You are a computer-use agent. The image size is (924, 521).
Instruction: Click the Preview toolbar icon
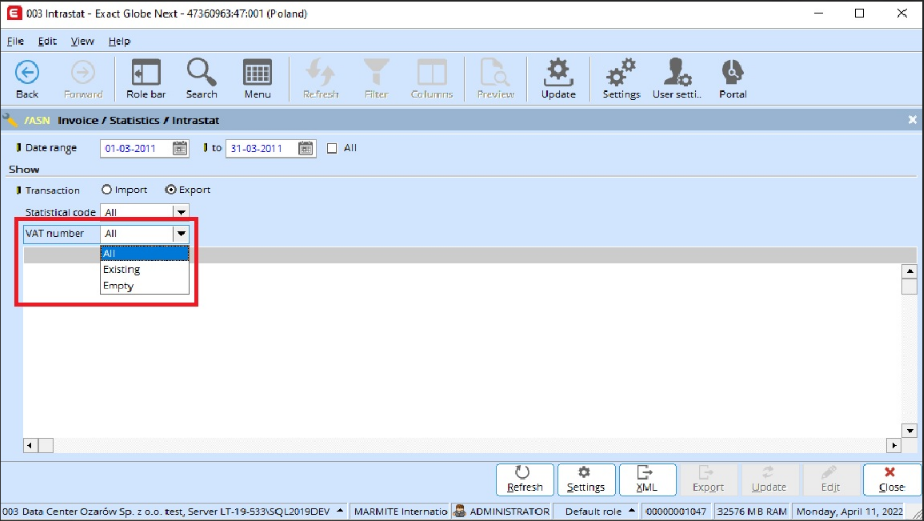(x=495, y=78)
